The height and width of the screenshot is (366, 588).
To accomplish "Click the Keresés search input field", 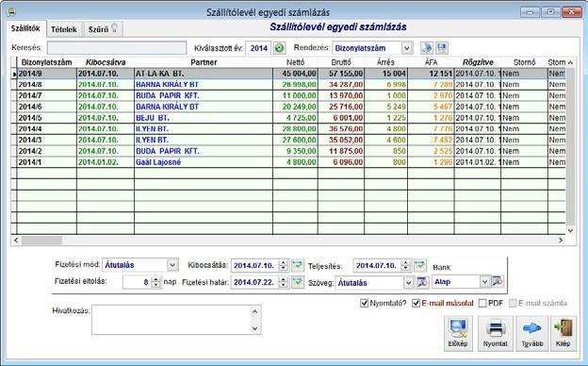I will 117,48.
